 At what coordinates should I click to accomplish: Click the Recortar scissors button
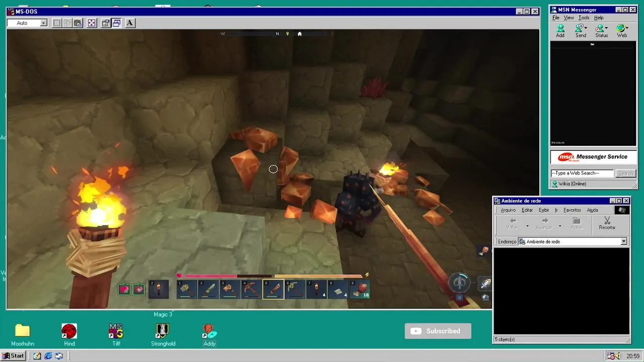tap(607, 224)
